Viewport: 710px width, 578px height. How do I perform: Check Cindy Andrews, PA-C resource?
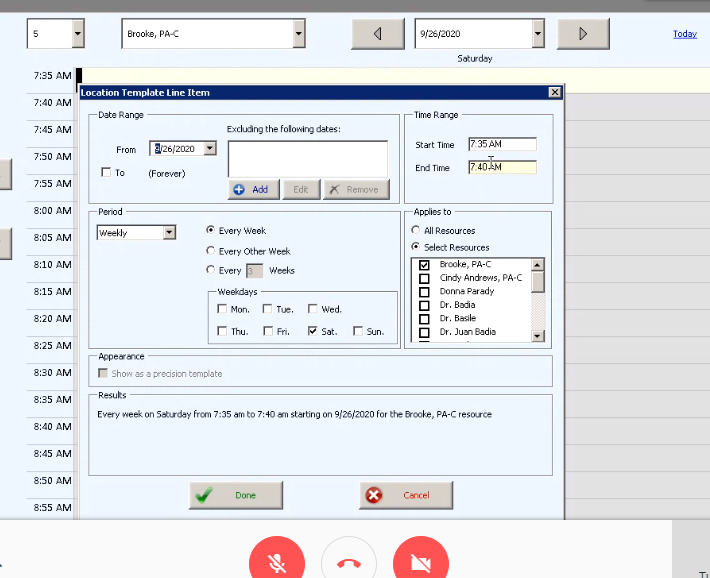[424, 278]
